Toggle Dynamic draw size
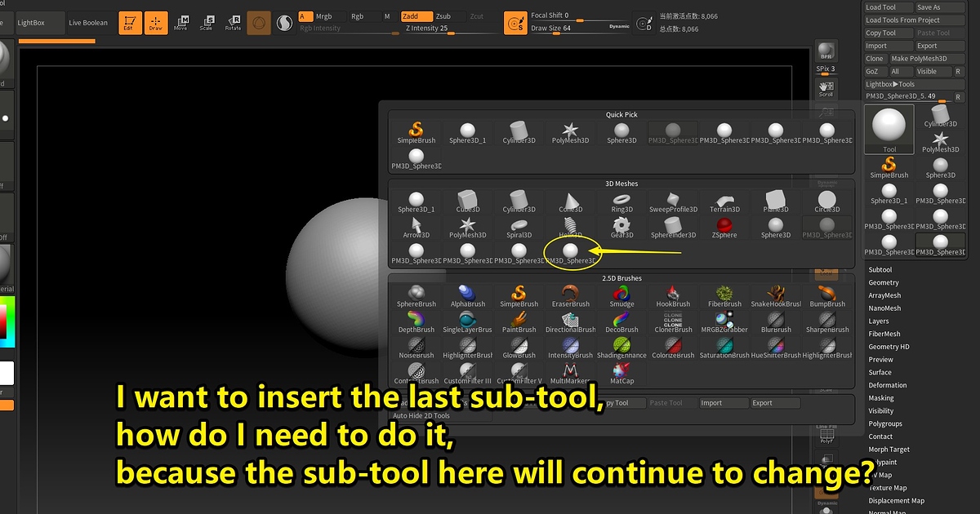Image resolution: width=980 pixels, height=514 pixels. (x=617, y=27)
